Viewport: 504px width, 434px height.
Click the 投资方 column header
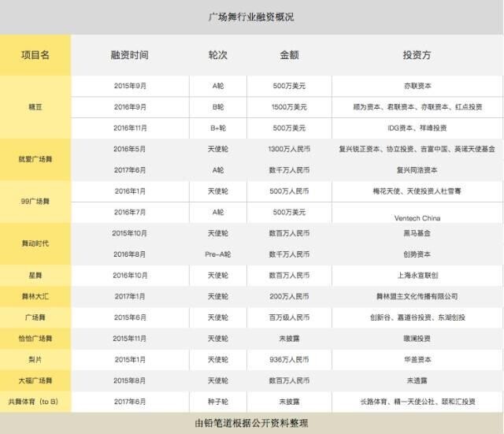click(417, 55)
